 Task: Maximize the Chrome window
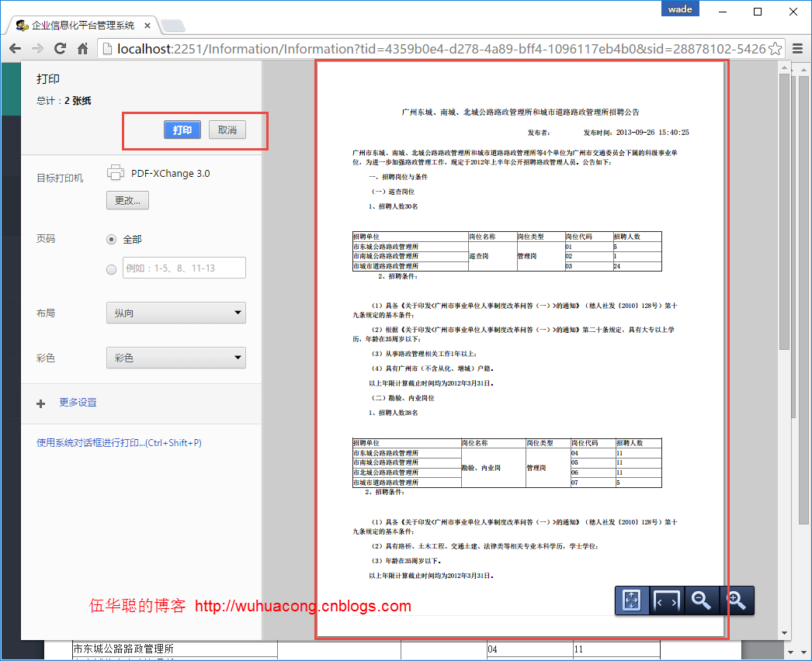[758, 11]
